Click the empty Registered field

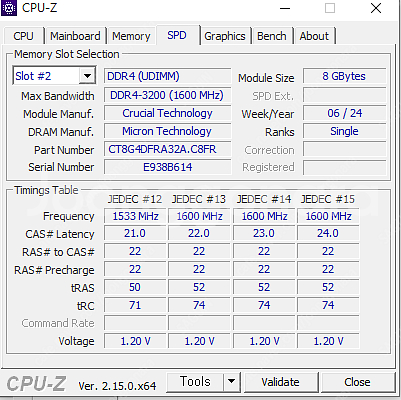click(x=345, y=167)
